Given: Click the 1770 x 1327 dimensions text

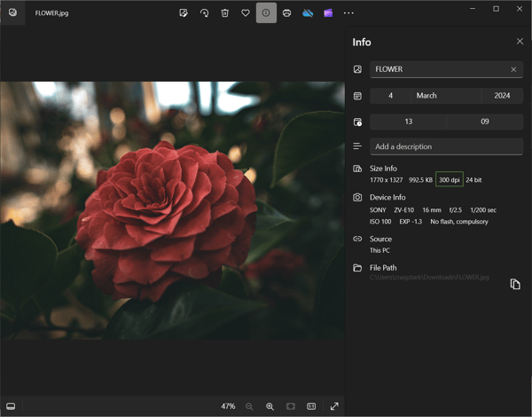Looking at the screenshot, I should click(x=386, y=180).
